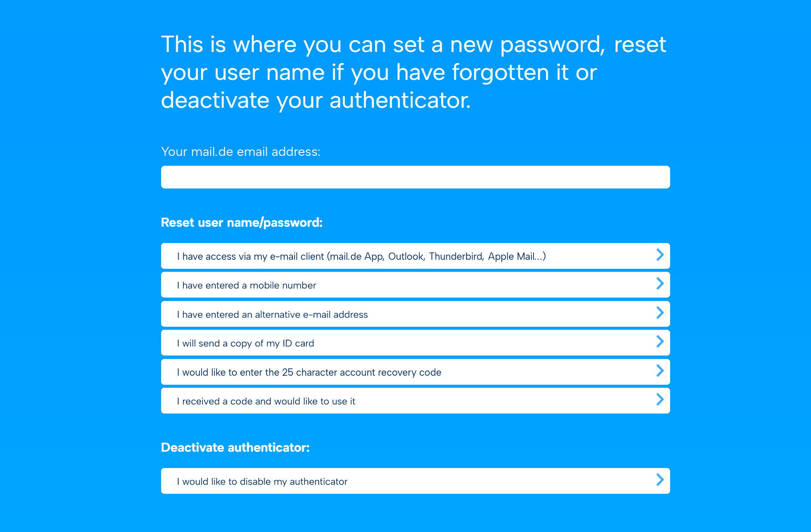Click the chevron arrow on the ID card row
The height and width of the screenshot is (532, 811).
660,341
